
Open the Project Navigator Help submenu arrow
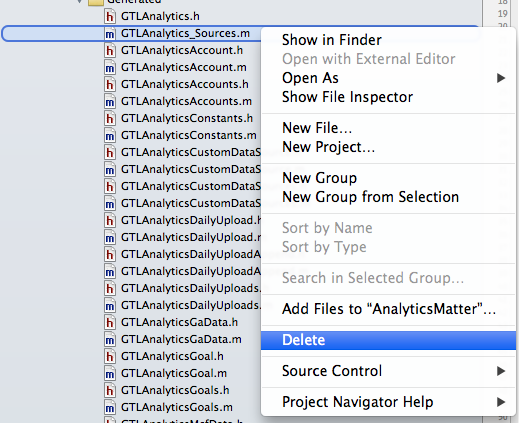[x=501, y=402]
